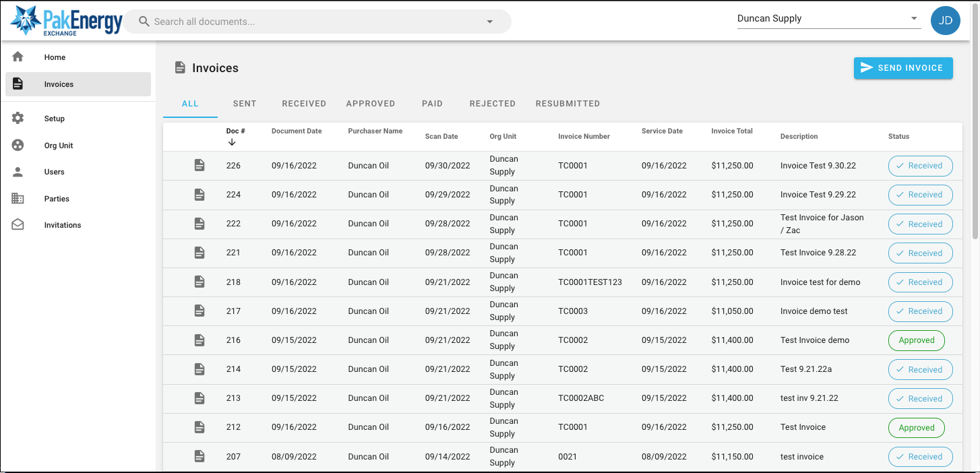Viewport: 980px width, 473px height.
Task: Click Received status chip for Doc 207
Action: click(920, 457)
